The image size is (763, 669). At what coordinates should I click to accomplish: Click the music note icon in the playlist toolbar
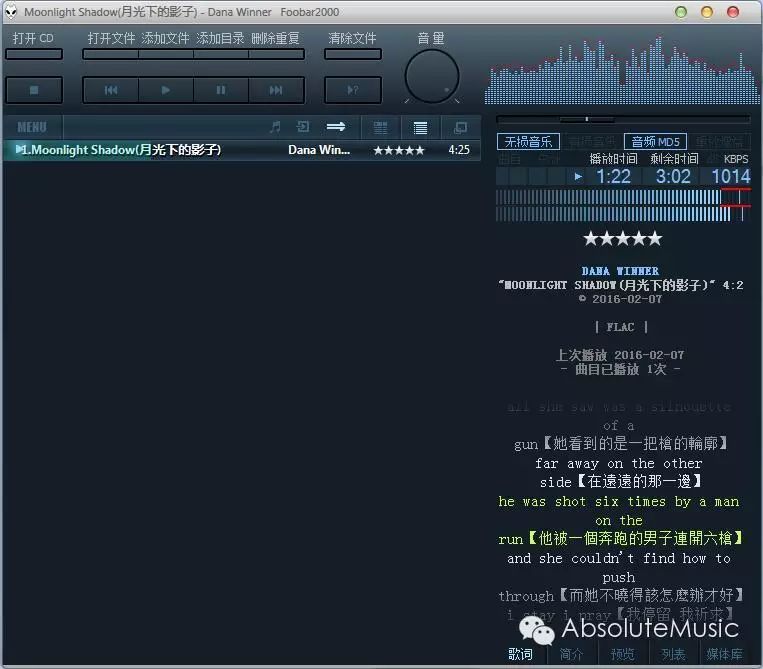(275, 127)
